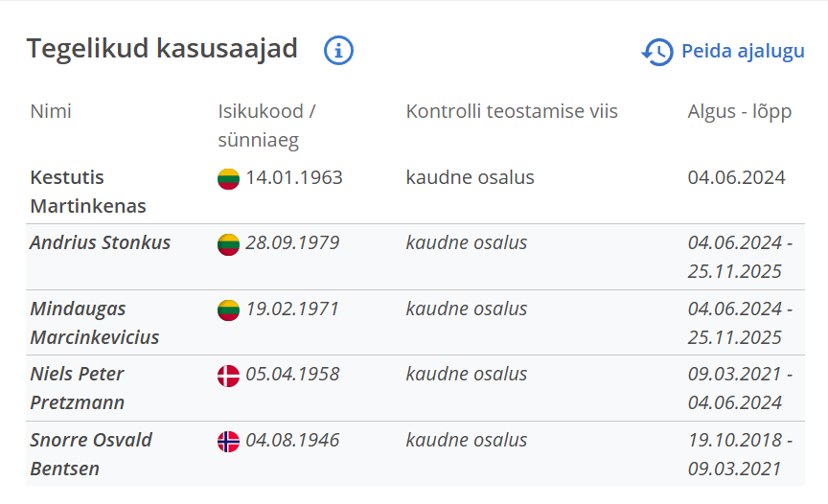Select Niels Peter Pretzmann row name
Viewport: 828px width, 504px height.
click(78, 388)
